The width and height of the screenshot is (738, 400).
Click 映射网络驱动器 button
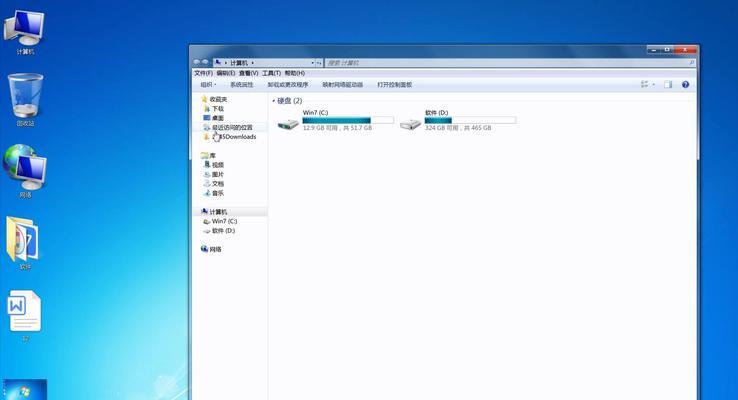point(342,85)
